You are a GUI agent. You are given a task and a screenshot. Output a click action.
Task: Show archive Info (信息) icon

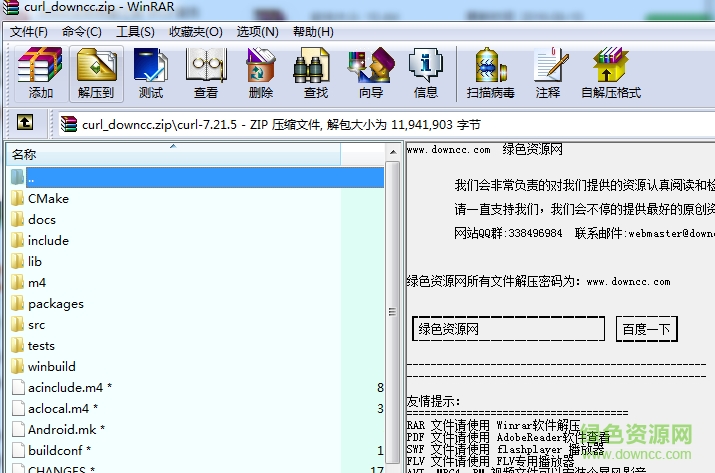pyautogui.click(x=425, y=73)
